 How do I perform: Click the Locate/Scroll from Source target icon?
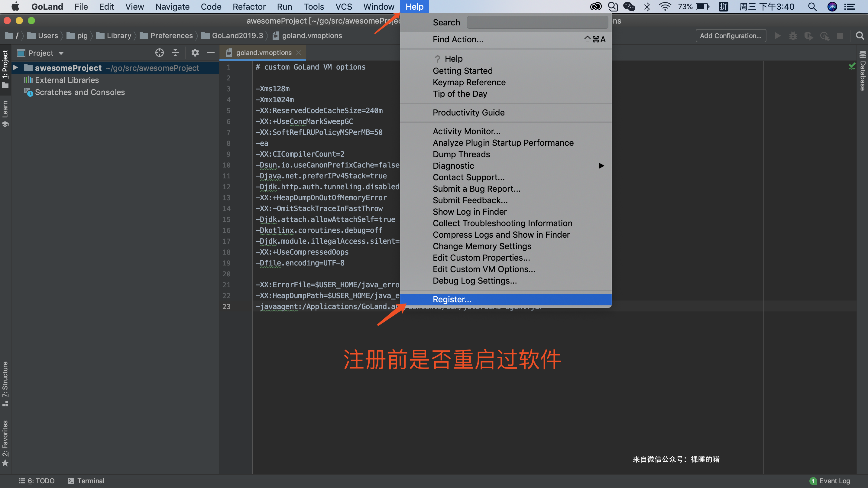point(159,53)
